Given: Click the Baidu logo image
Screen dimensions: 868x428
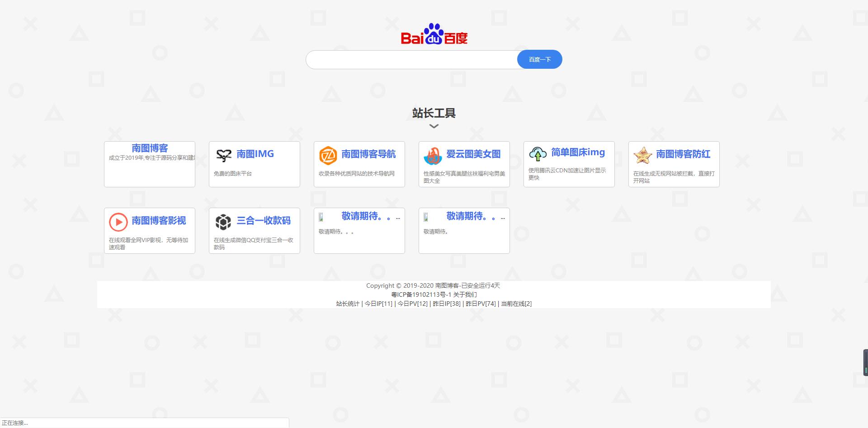Looking at the screenshot, I should 434,34.
